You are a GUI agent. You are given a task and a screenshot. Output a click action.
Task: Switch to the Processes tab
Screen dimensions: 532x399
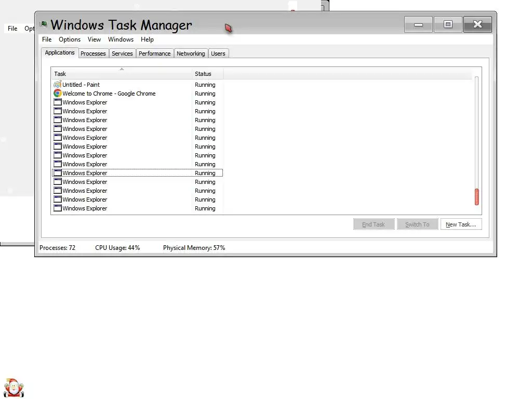(x=94, y=54)
